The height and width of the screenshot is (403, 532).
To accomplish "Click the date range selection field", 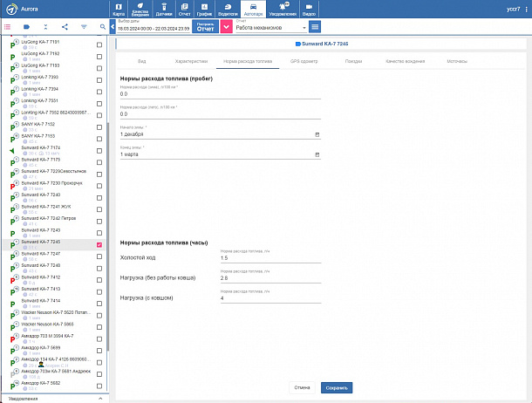I will 153,29.
